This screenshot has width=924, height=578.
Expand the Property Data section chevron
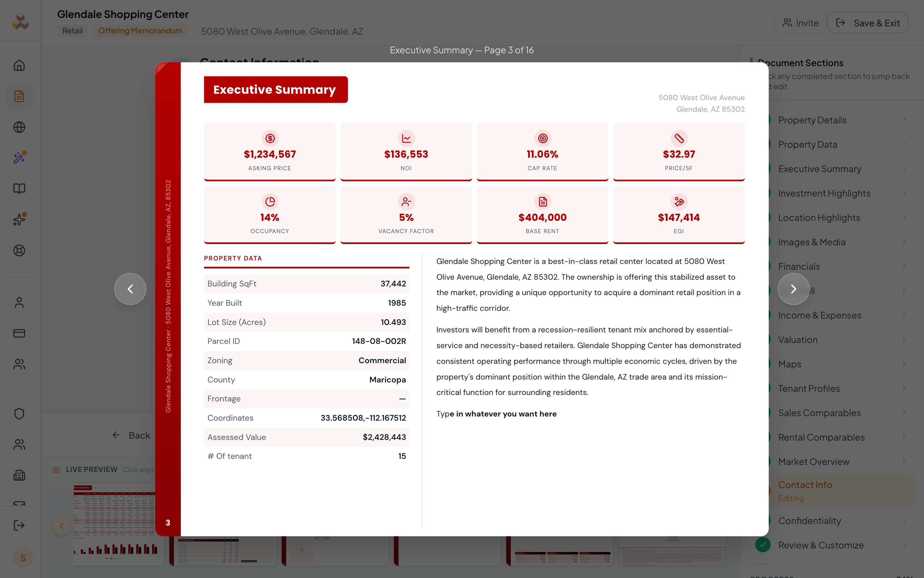coord(904,144)
